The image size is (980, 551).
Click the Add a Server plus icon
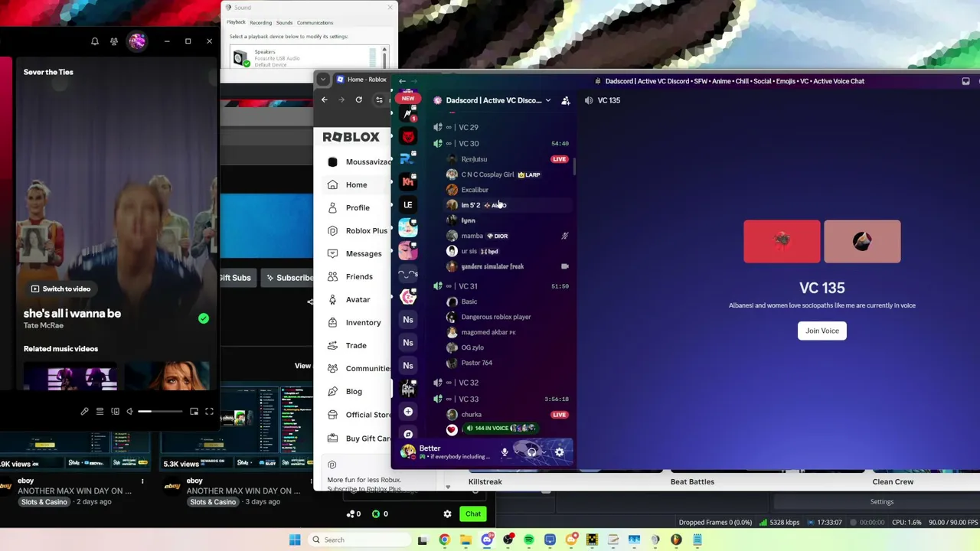point(408,412)
